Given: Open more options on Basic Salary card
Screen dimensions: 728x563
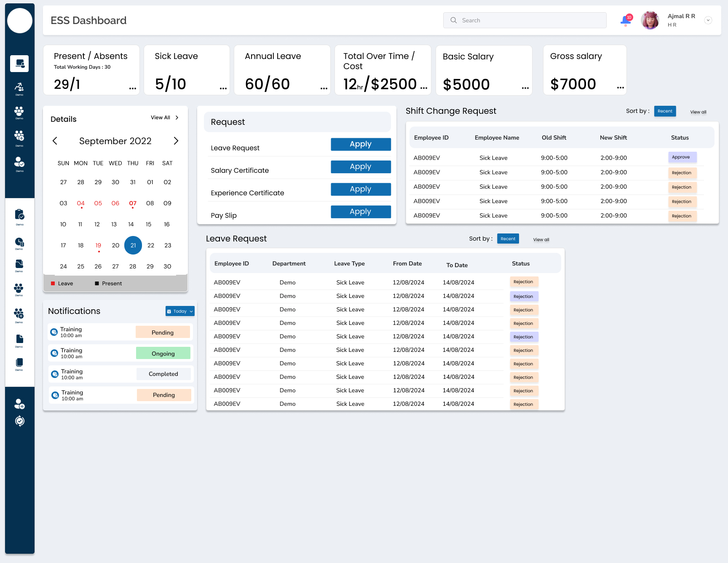Looking at the screenshot, I should click(x=525, y=88).
